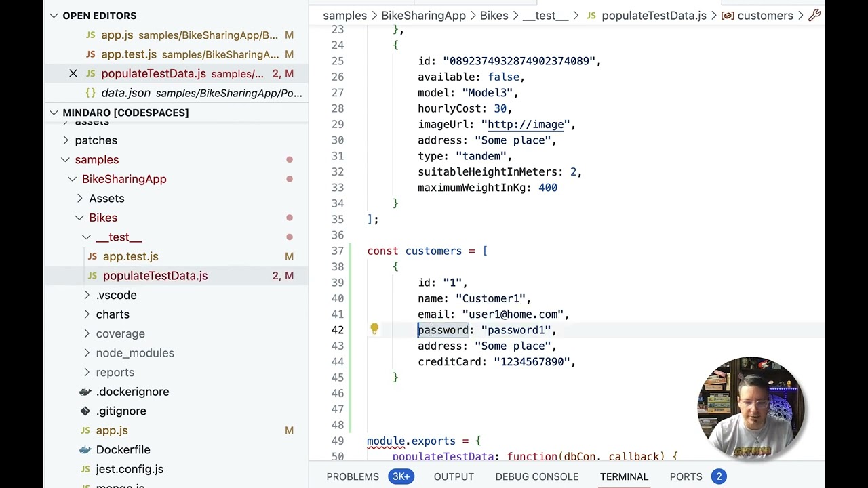This screenshot has height=488, width=868.
Task: Click the diamond icon beside .gitignore
Action: click(85, 411)
